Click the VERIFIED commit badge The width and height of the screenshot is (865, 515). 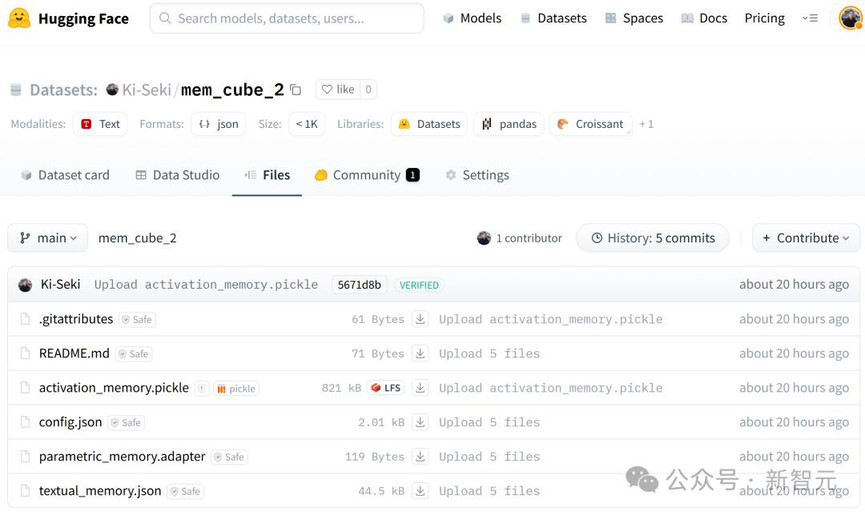pyautogui.click(x=419, y=285)
